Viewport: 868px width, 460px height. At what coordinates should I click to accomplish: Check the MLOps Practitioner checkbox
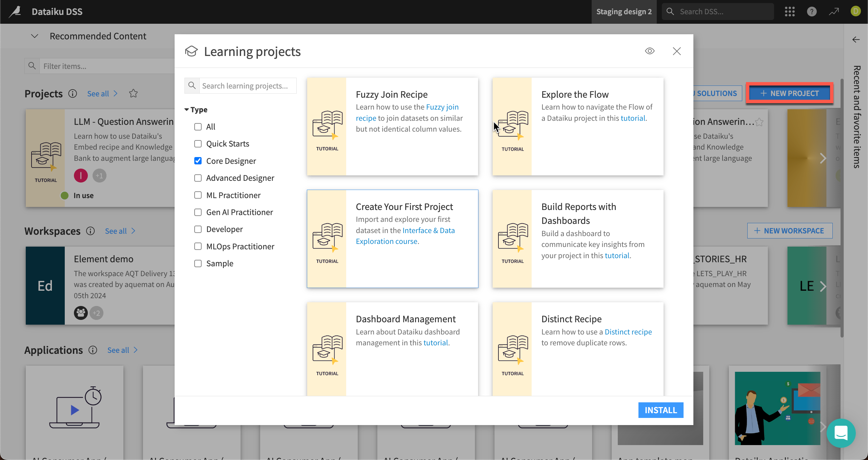[198, 246]
